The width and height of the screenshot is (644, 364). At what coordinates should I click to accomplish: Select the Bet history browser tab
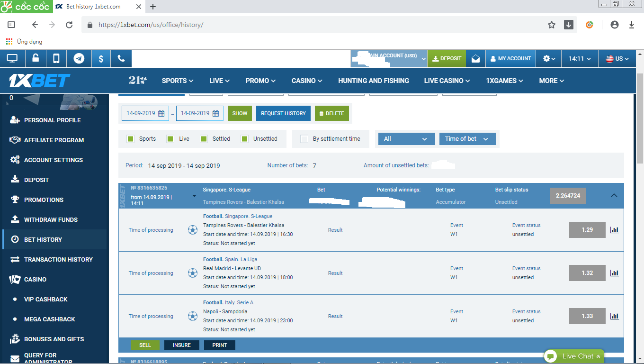[x=98, y=7]
